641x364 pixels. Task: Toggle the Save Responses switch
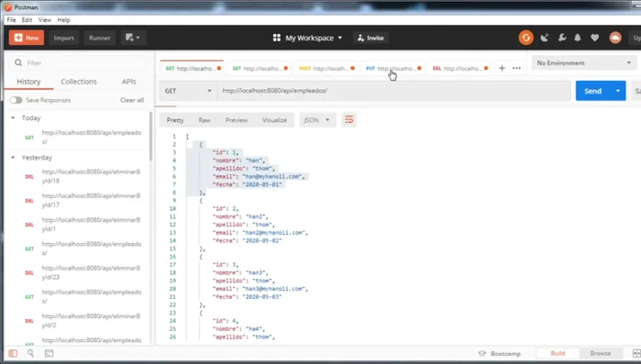click(17, 100)
